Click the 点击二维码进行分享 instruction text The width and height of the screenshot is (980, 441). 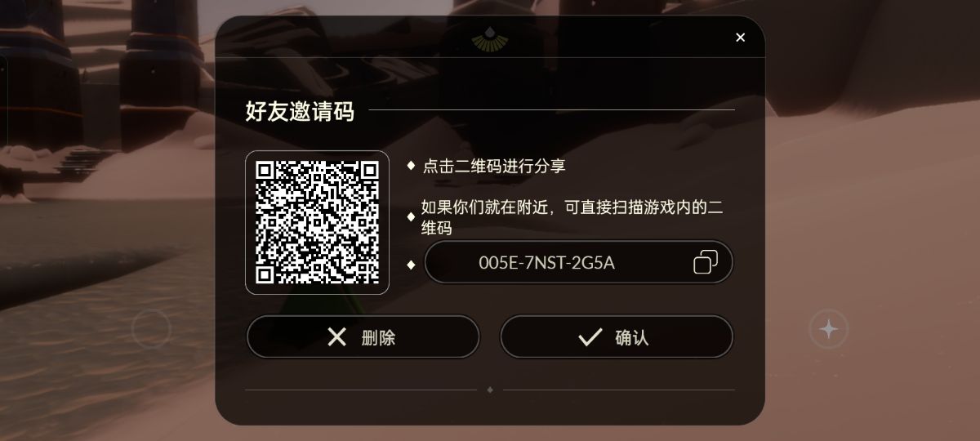tap(494, 166)
